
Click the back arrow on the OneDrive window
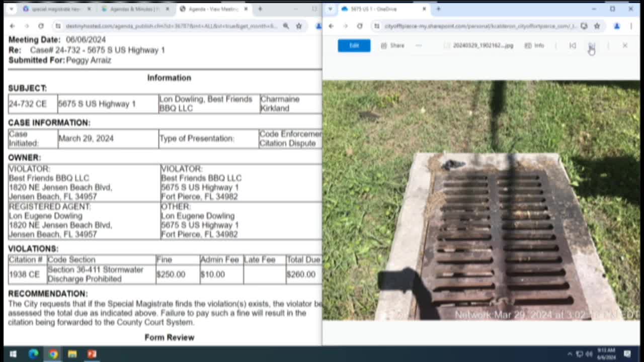coord(331,26)
